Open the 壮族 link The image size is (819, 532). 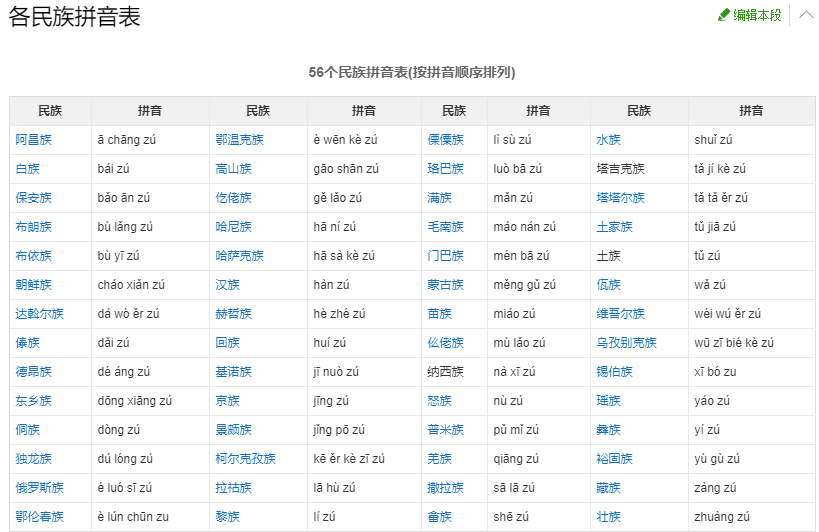609,517
